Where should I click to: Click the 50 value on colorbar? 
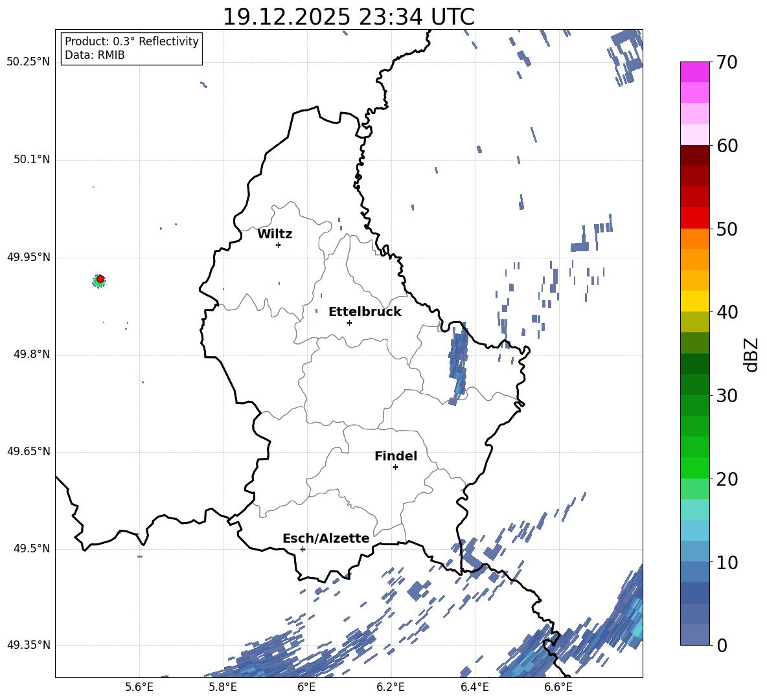(x=727, y=229)
